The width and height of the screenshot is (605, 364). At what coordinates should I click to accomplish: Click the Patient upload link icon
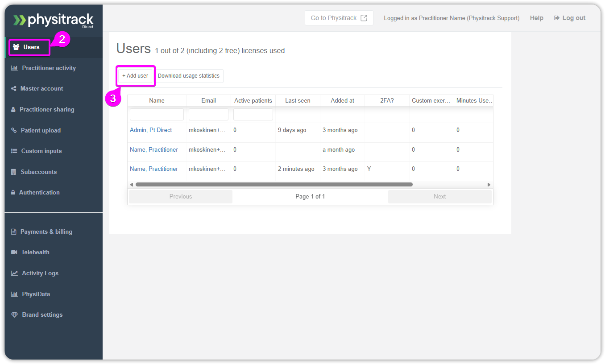pyautogui.click(x=14, y=130)
